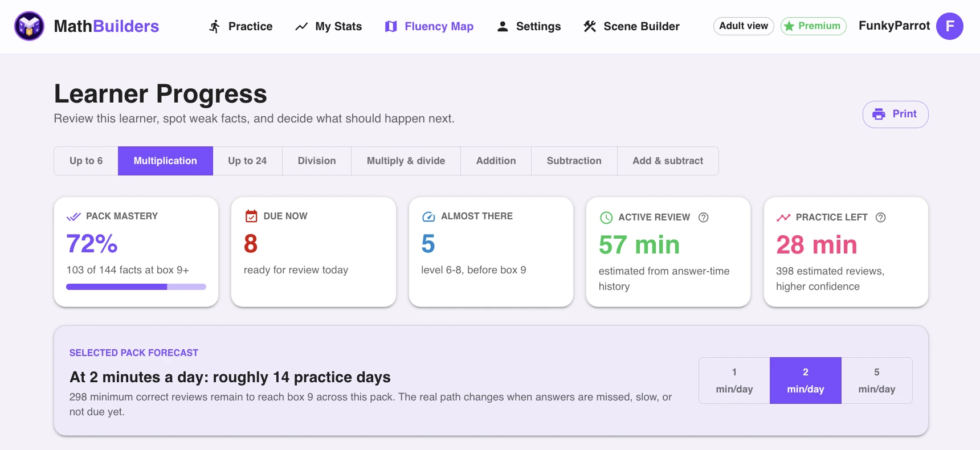The height and width of the screenshot is (450, 980).
Task: Click the FunkyParrot username
Action: point(894,26)
